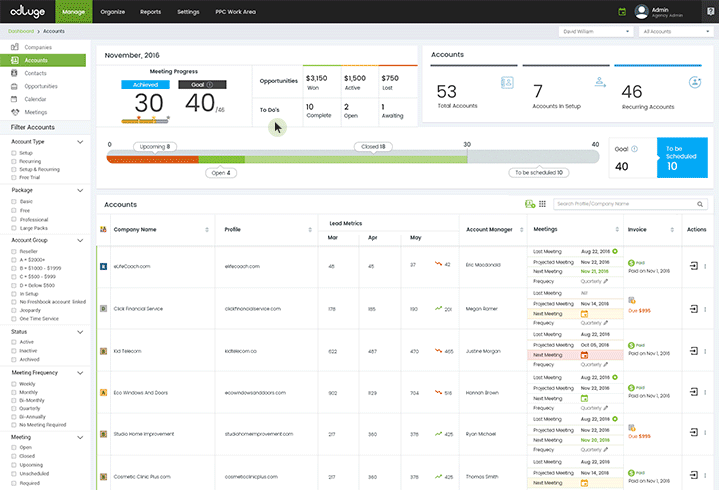Open the calendar icon in top bar

pyautogui.click(x=622, y=12)
